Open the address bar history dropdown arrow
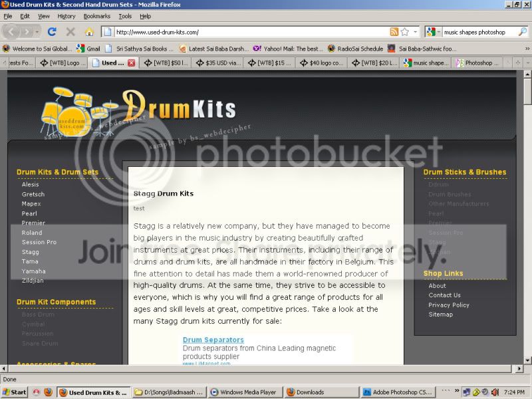532x399 pixels. [x=415, y=32]
